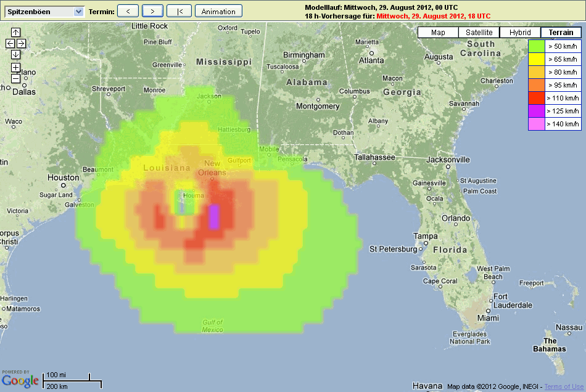Advance to next forecast time step
Screen dimensions: 586x392
152,11
